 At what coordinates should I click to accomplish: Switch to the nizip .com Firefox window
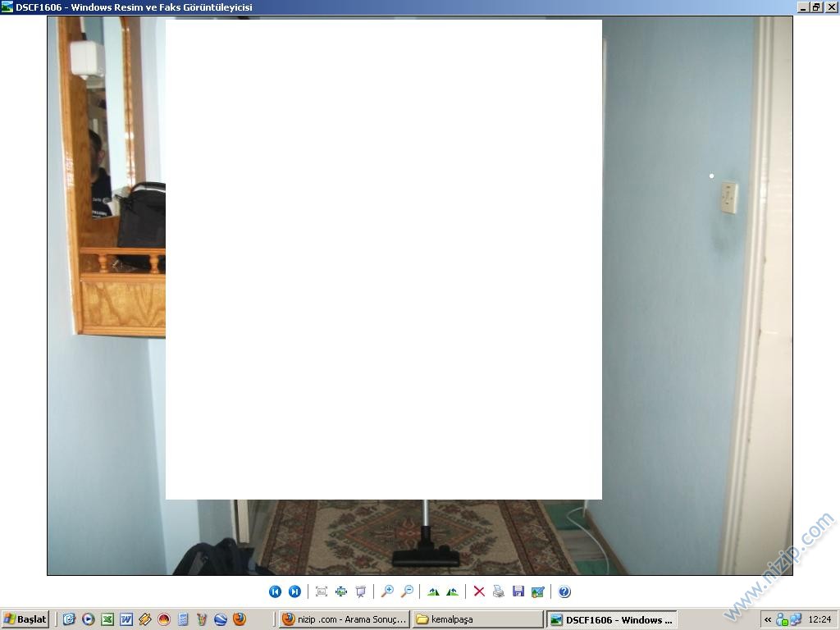pyautogui.click(x=345, y=619)
